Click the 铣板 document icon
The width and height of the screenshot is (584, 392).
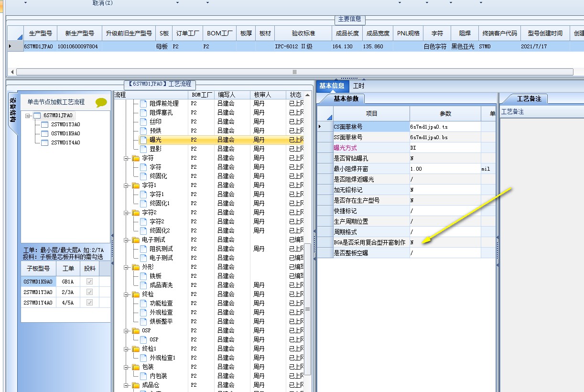[x=143, y=276]
